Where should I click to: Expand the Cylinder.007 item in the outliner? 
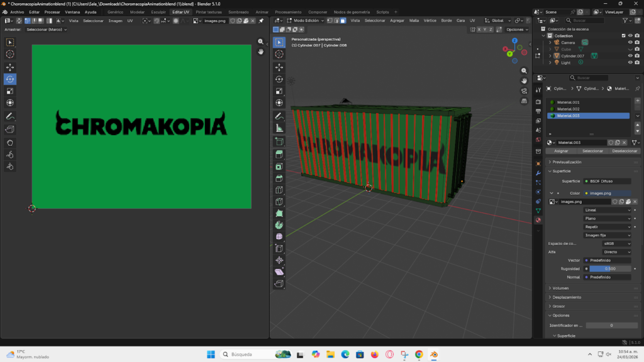[x=550, y=56]
